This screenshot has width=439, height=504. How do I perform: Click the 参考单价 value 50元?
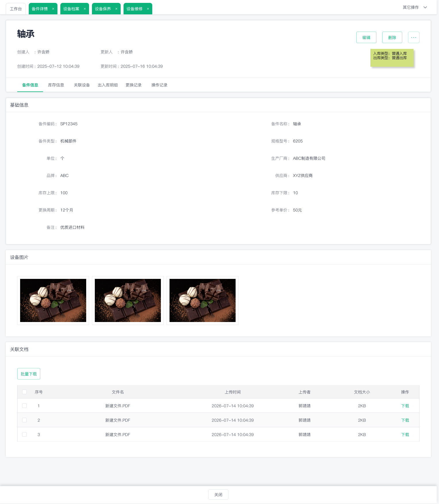[297, 210]
